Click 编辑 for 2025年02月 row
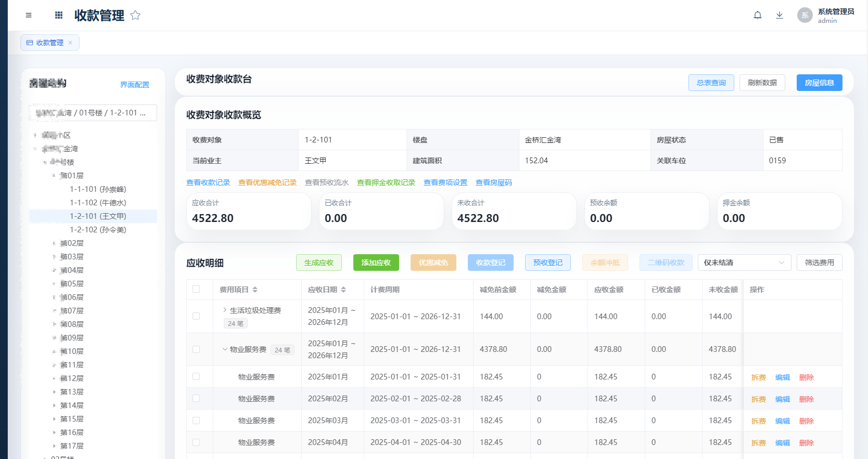 point(783,399)
